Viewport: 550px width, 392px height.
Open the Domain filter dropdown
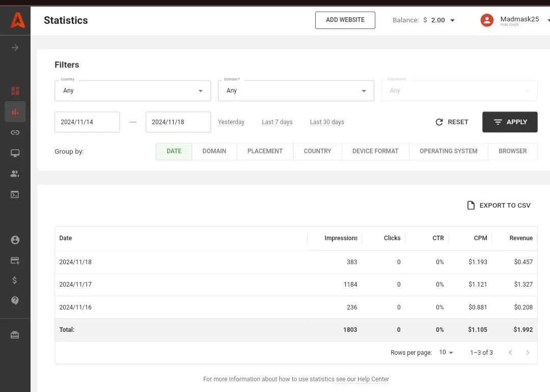tap(296, 91)
